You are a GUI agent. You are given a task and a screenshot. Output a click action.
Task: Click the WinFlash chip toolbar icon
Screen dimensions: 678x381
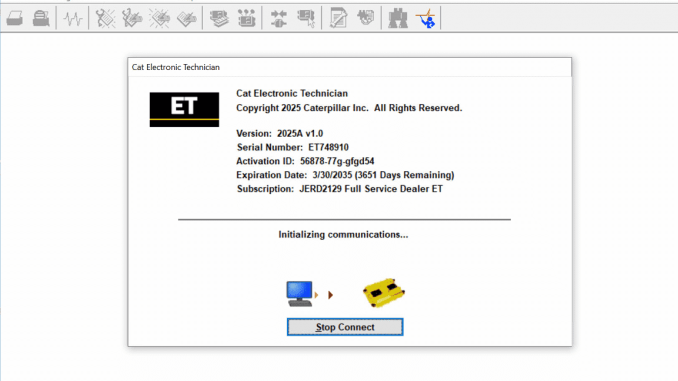(x=366, y=19)
